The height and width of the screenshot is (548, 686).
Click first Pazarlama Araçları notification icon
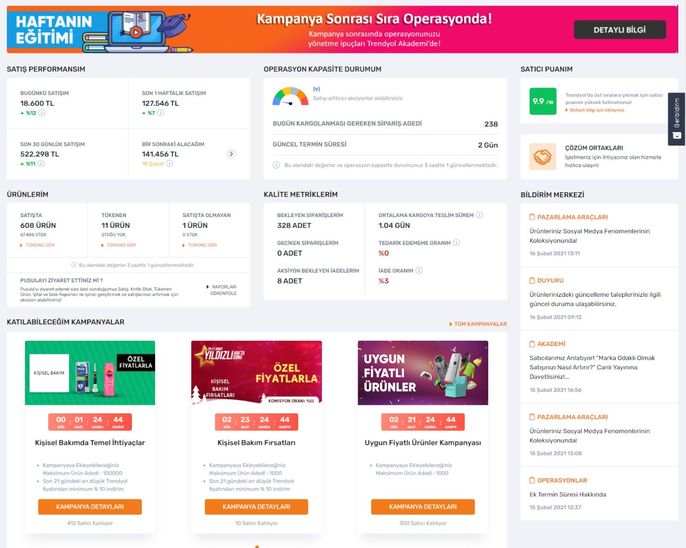pos(532,217)
